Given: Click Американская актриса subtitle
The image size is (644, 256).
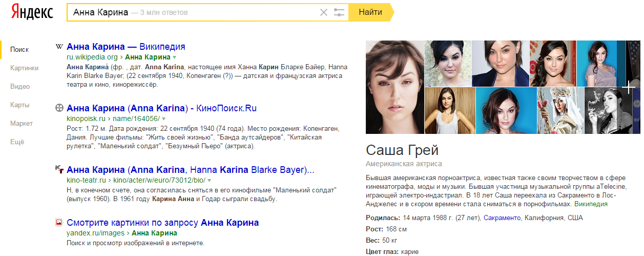Looking at the screenshot, I should point(404,164).
